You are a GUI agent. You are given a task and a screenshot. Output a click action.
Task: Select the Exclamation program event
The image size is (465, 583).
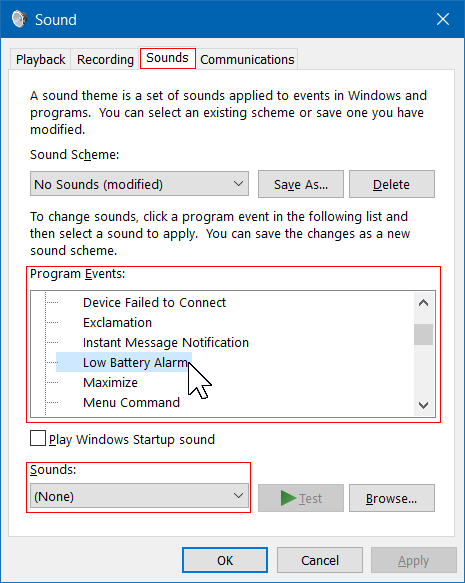(117, 323)
